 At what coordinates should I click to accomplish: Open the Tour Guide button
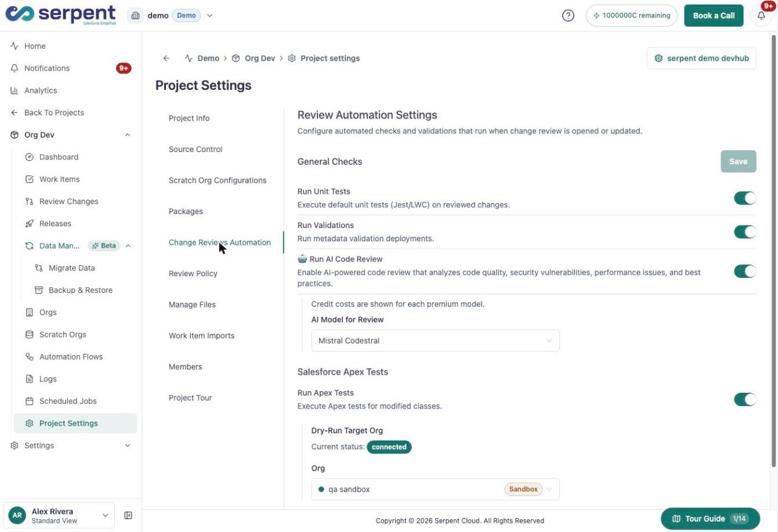[x=711, y=519]
